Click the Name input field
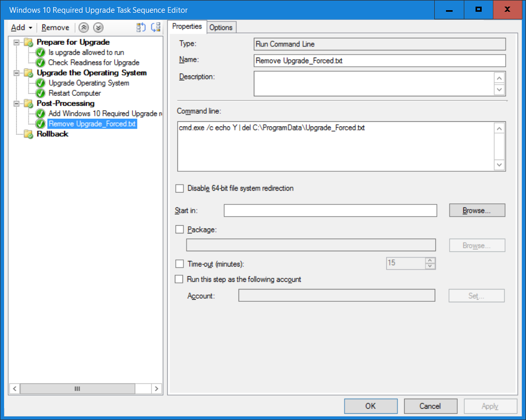The image size is (526, 420). tap(380, 61)
